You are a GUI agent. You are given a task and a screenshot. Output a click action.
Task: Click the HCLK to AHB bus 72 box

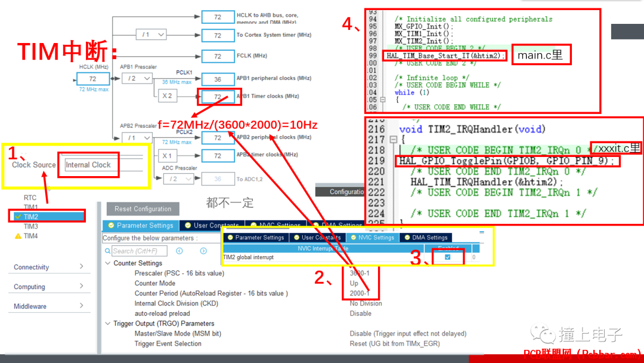pos(218,17)
